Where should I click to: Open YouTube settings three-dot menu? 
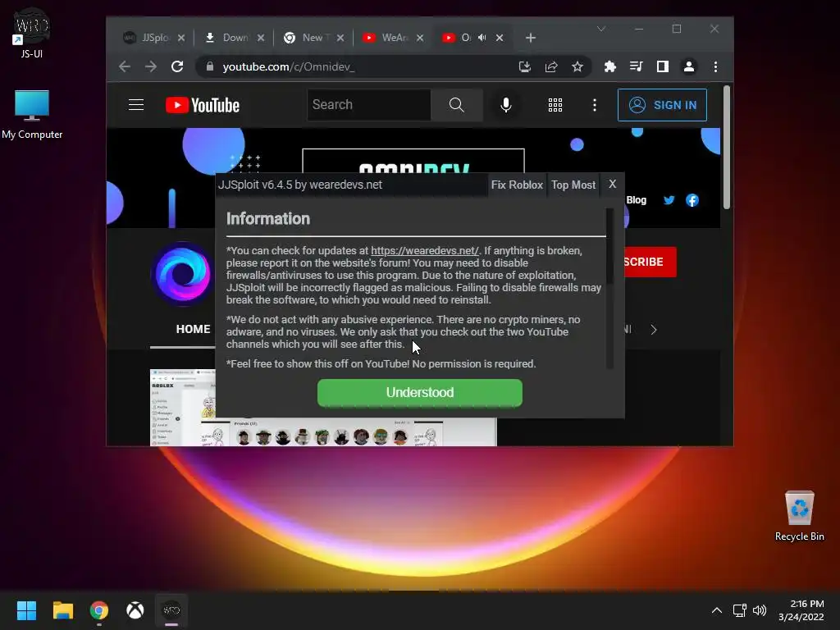click(594, 105)
